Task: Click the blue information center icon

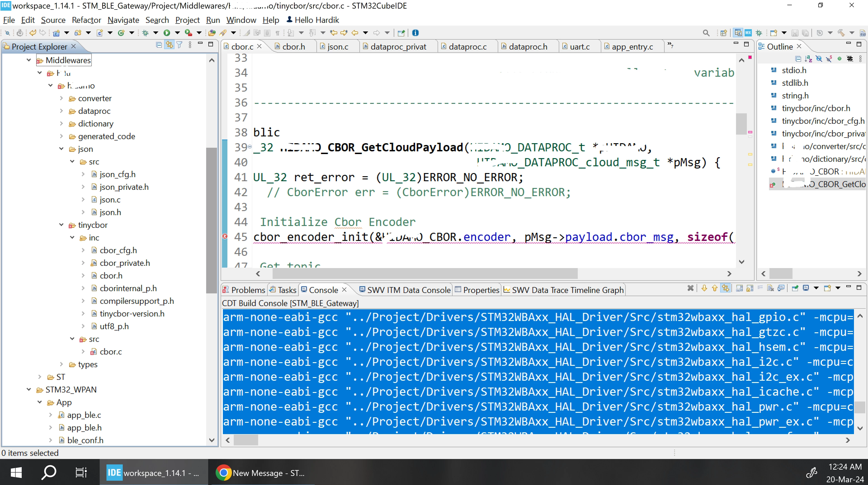Action: [415, 33]
